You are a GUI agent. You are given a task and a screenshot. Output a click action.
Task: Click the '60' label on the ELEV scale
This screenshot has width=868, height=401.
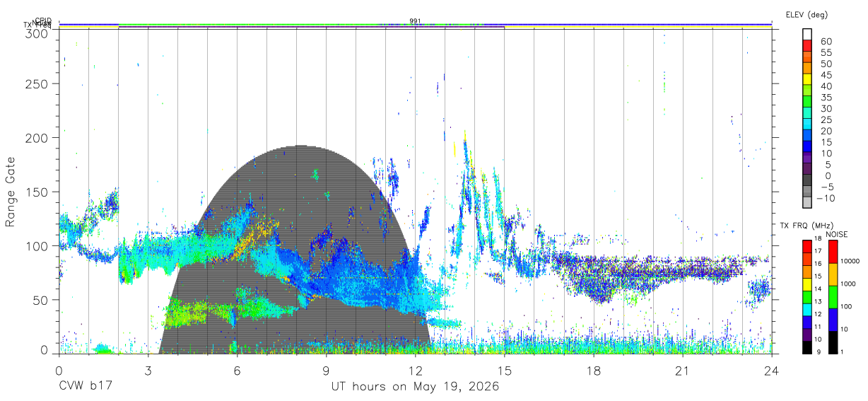[x=826, y=42]
